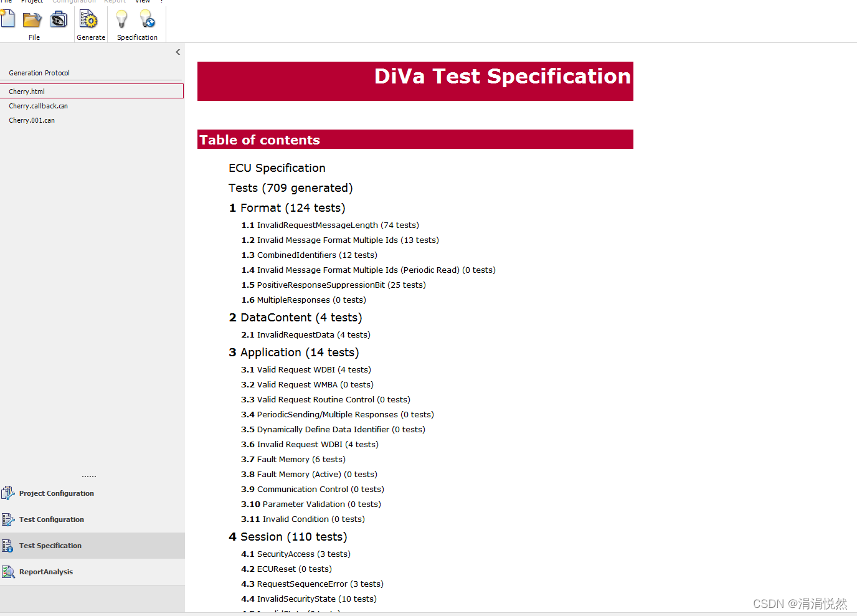This screenshot has height=616, width=857.
Task: Click the briefcase with eye icon
Action: [59, 20]
